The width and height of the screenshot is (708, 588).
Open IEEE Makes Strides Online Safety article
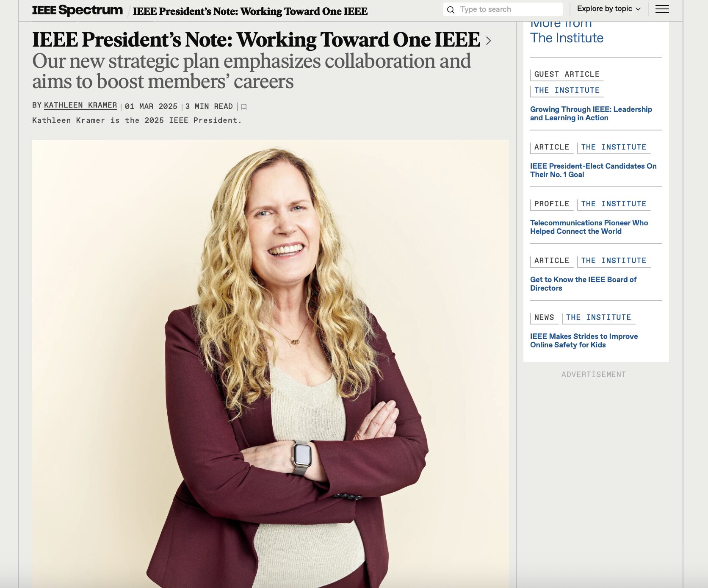584,341
